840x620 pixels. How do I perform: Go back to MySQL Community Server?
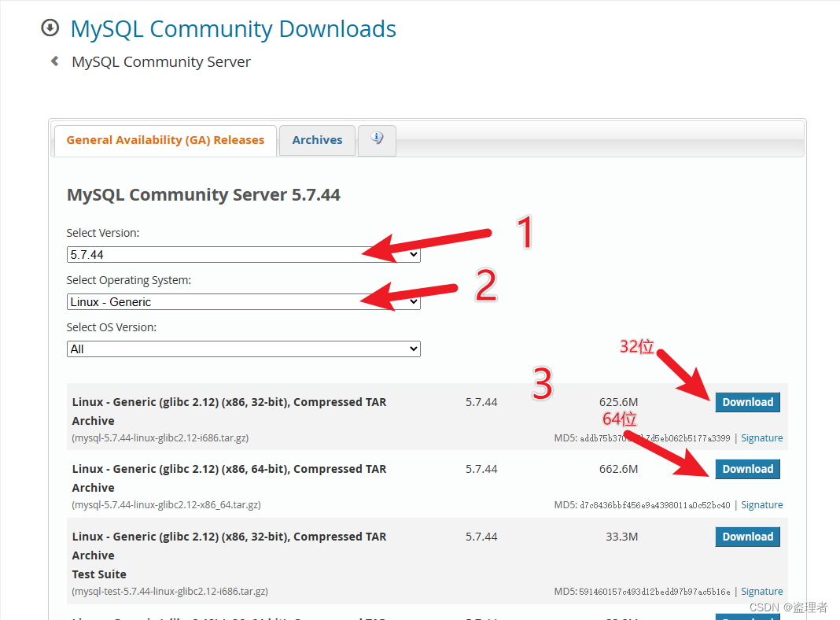(160, 62)
